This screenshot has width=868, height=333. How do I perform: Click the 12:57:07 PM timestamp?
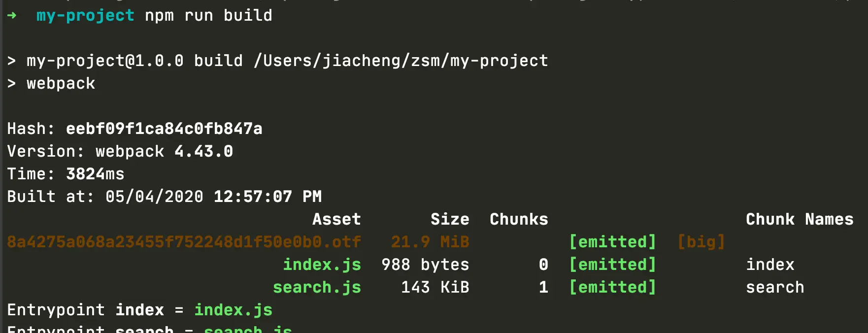(x=267, y=197)
